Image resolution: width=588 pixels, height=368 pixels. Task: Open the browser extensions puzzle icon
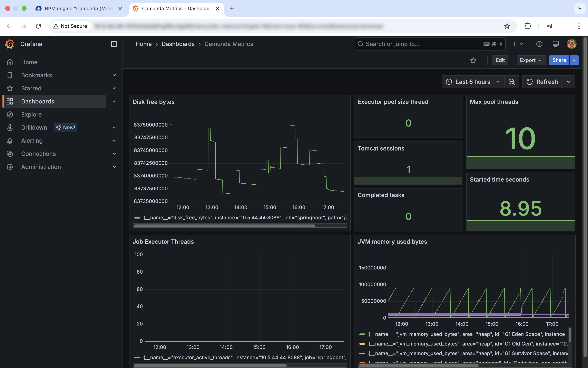coord(528,26)
